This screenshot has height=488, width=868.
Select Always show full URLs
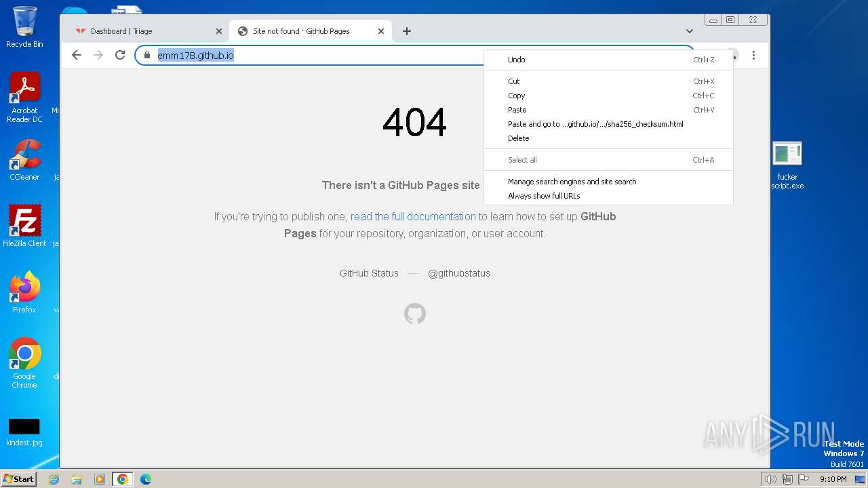[608, 196]
